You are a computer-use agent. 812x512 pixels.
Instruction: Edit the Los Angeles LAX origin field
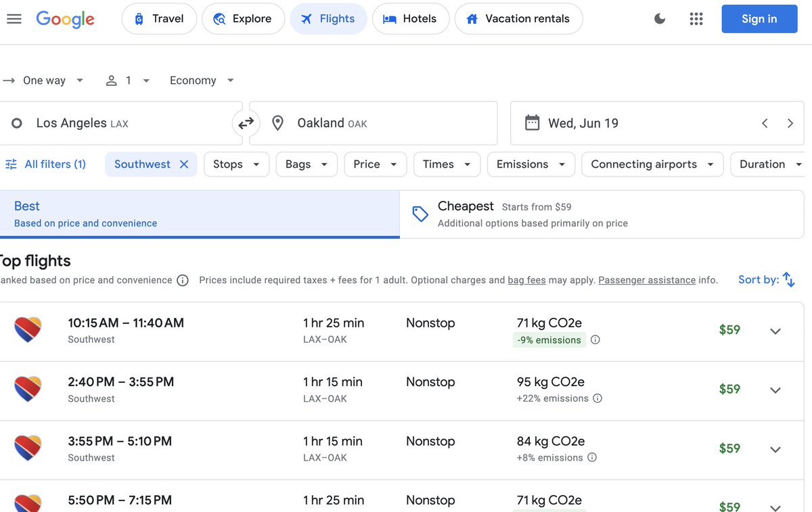120,123
